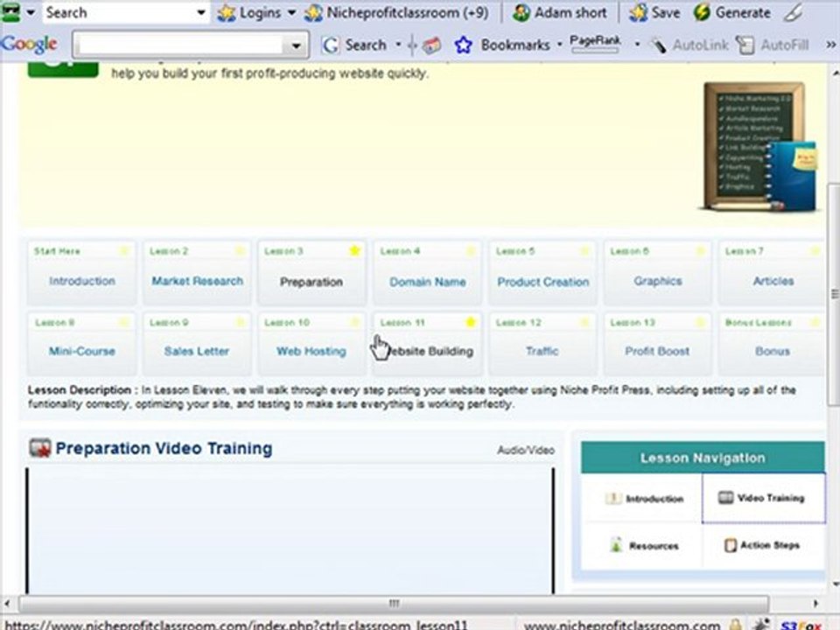Click the PageRank indicator

(x=595, y=43)
